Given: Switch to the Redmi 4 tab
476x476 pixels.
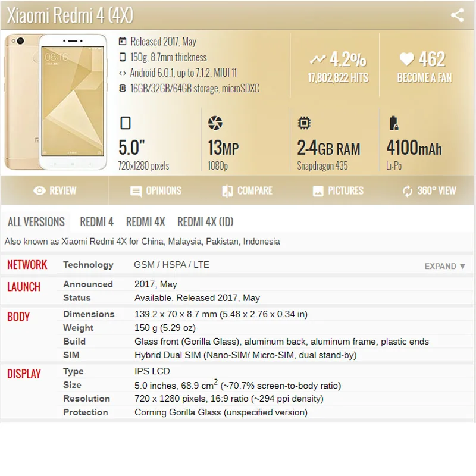Looking at the screenshot, I should (x=96, y=222).
